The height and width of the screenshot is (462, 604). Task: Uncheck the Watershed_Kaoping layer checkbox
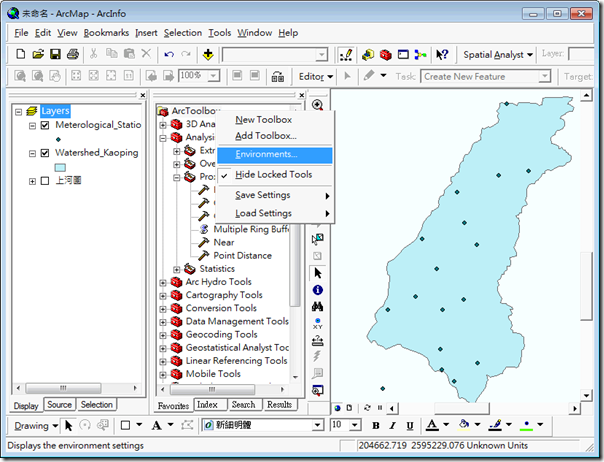(45, 153)
